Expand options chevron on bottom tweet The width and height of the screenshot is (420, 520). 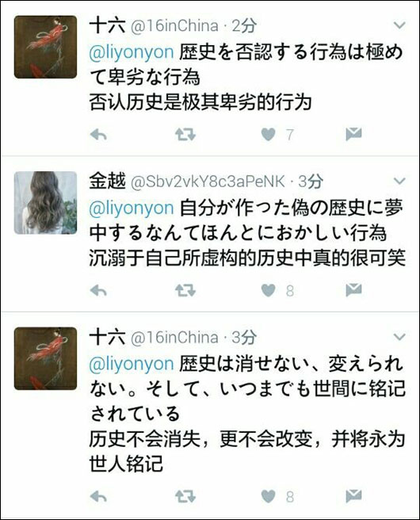(399, 337)
